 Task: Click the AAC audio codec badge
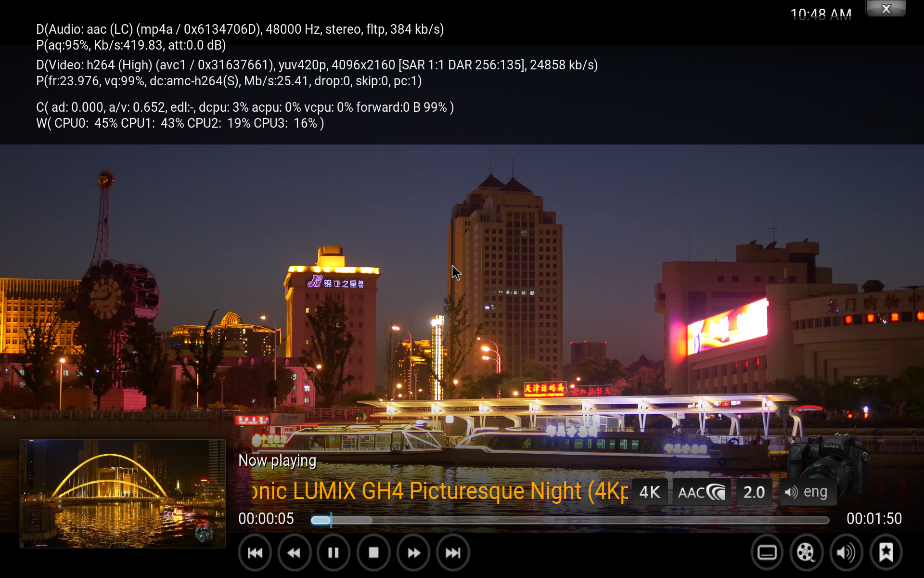(x=701, y=492)
